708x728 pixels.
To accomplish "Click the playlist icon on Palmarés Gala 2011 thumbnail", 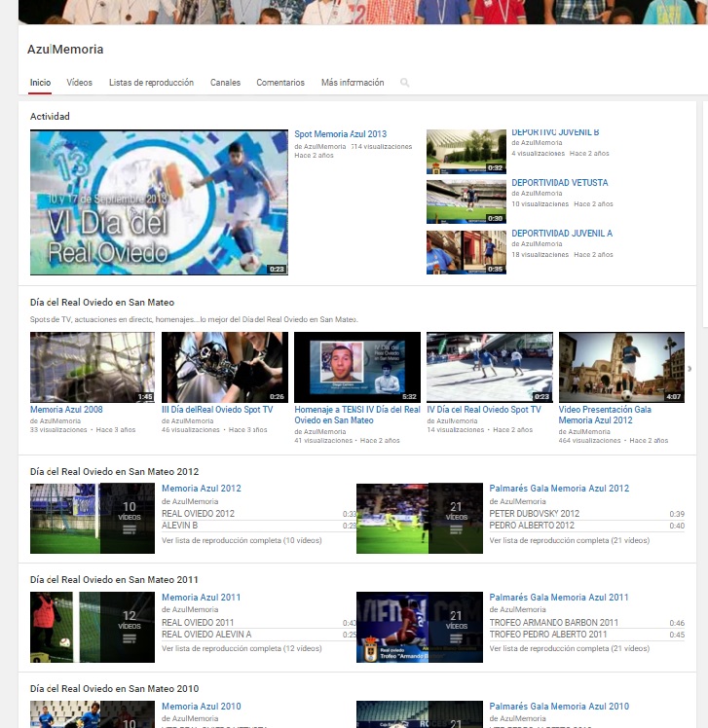I will 456,638.
